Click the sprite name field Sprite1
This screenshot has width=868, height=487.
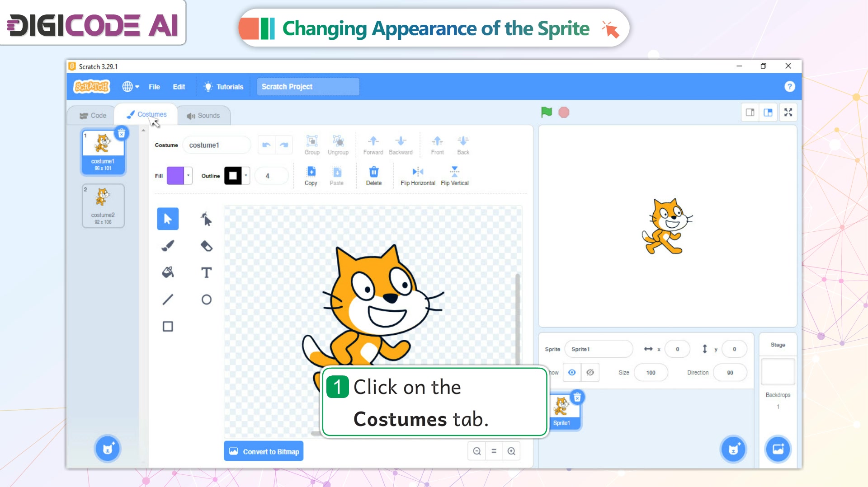599,349
